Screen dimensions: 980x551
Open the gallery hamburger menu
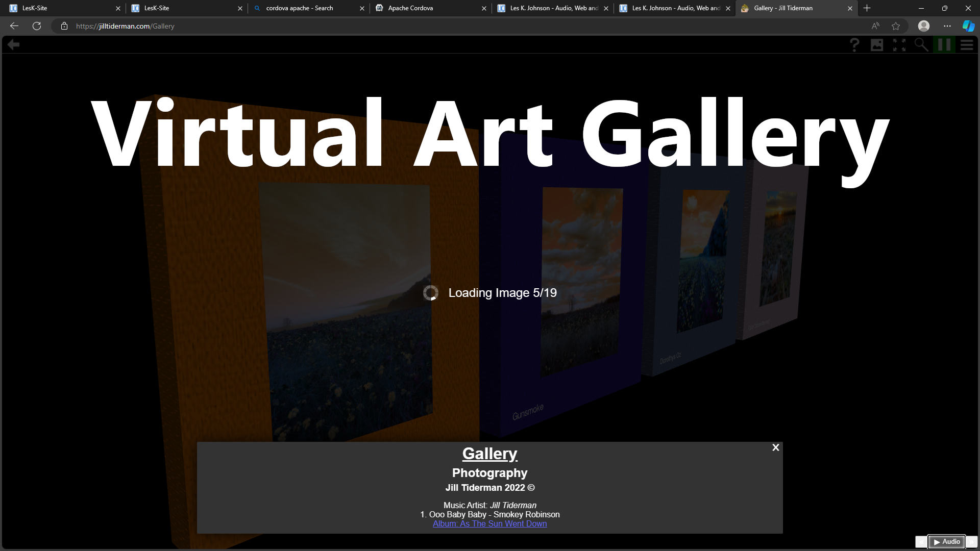pyautogui.click(x=967, y=45)
